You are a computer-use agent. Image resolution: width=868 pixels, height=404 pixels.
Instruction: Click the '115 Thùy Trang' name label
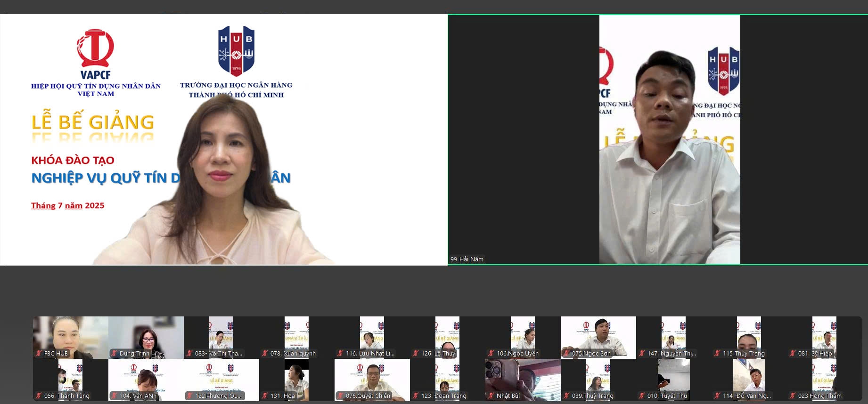tap(744, 353)
